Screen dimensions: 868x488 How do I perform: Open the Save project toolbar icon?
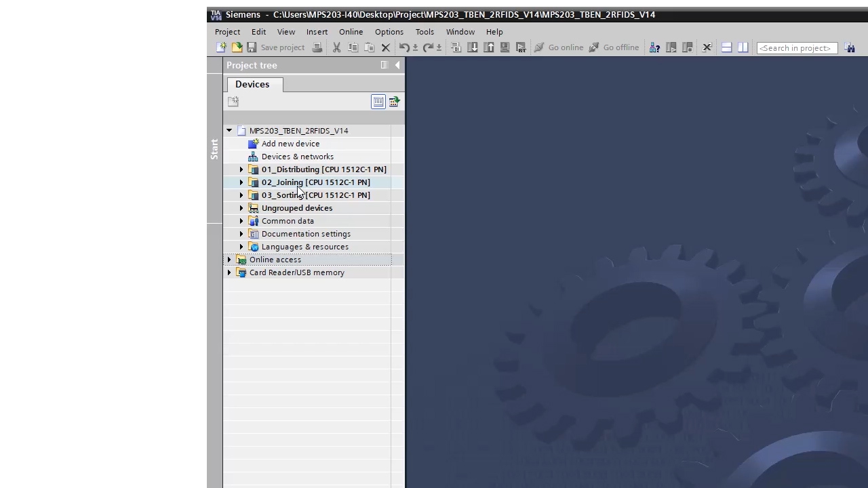(x=252, y=47)
